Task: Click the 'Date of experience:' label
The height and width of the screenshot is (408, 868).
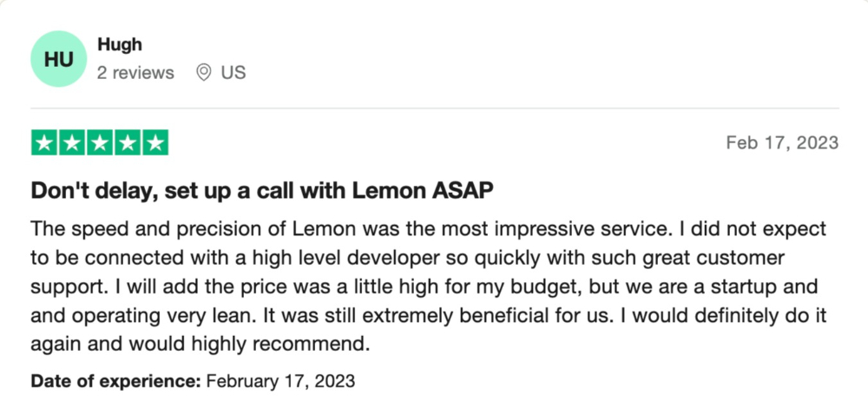Action: [115, 381]
